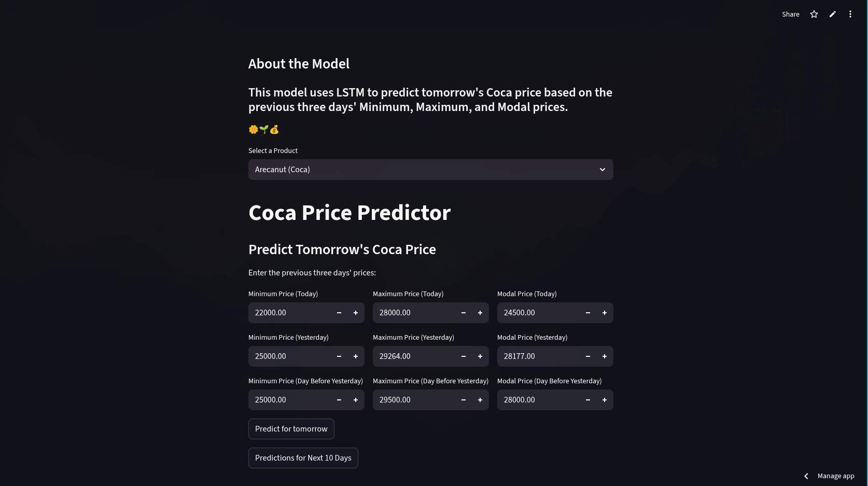Viewport: 868px width, 486px height.
Task: Decrement Modal Price (Today) value
Action: pos(588,313)
